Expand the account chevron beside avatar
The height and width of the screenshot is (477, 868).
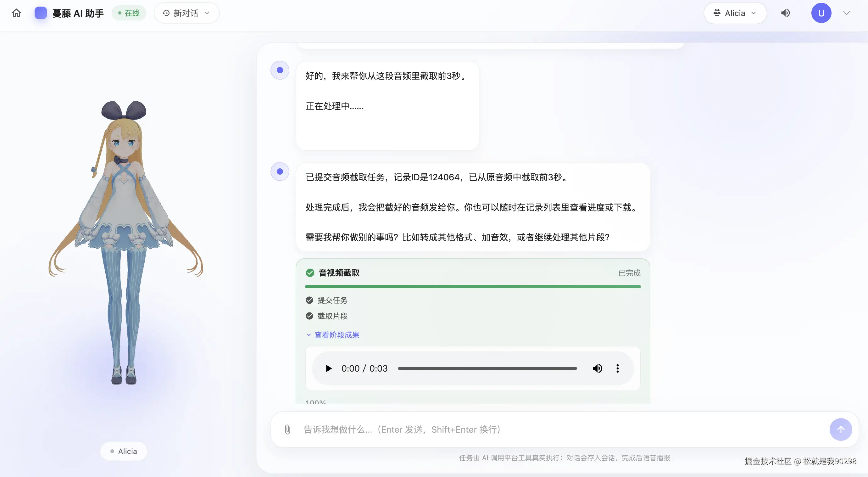pyautogui.click(x=846, y=13)
